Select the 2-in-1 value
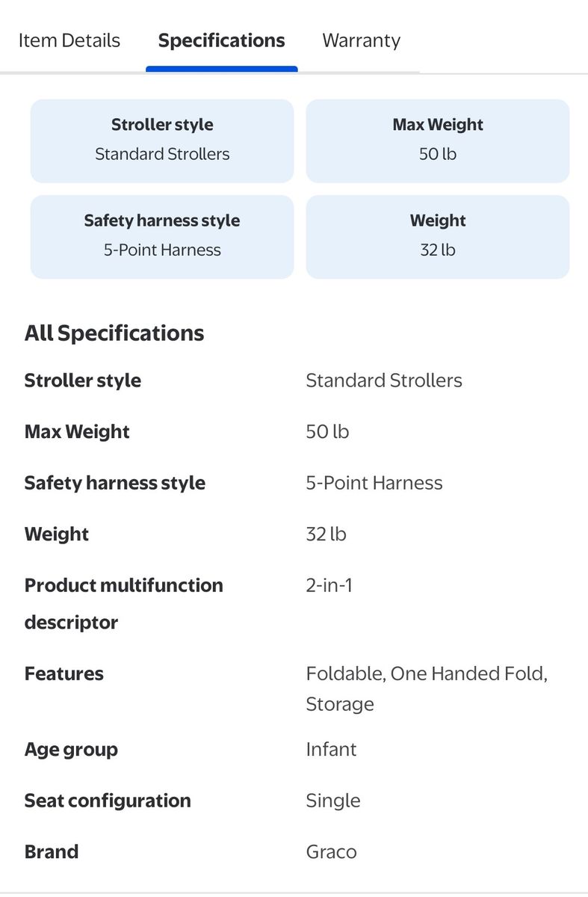Screen dimensions: 588x897 coord(329,585)
